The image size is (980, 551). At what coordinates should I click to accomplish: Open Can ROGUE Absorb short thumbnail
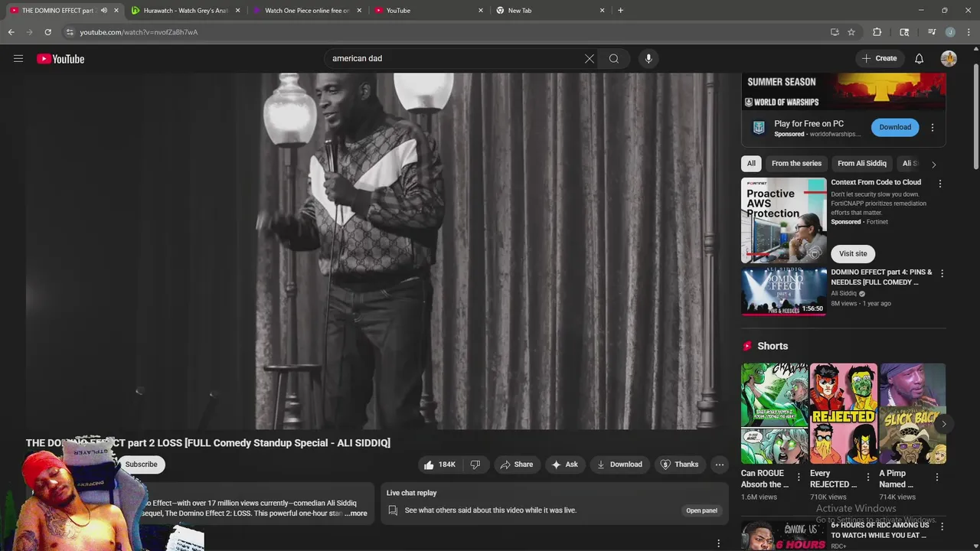(x=774, y=413)
